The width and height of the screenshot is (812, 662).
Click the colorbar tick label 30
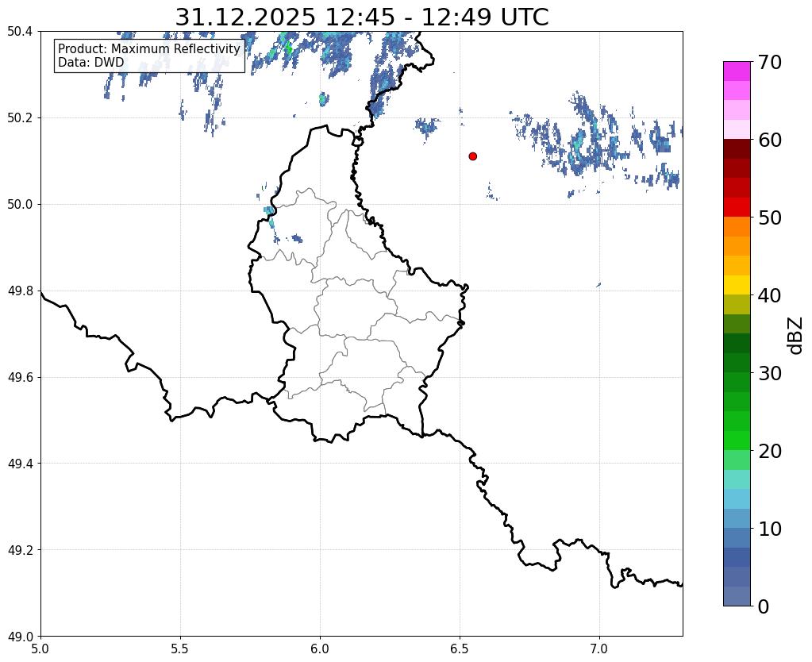[770, 373]
